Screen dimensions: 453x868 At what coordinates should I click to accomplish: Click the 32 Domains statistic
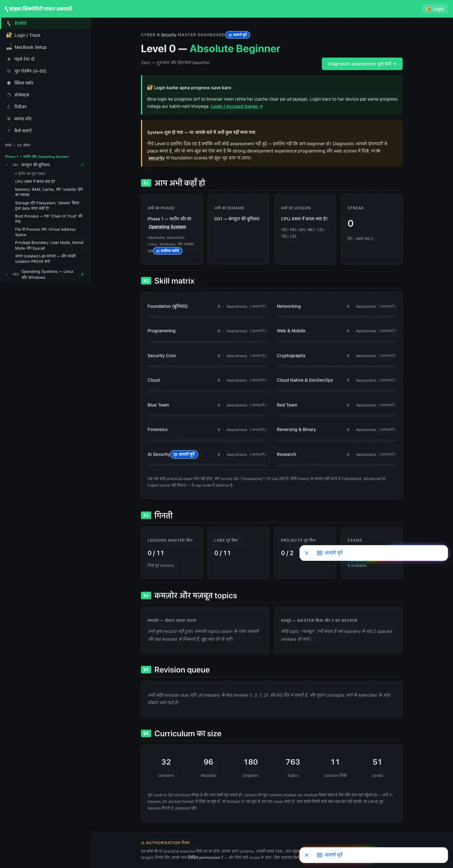(x=166, y=767)
